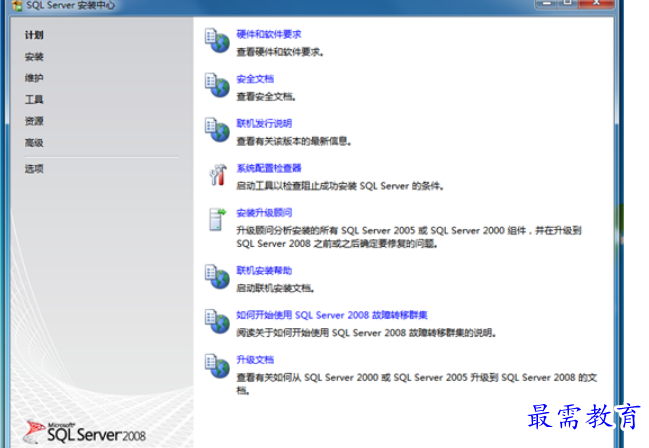The width and height of the screenshot is (649, 448).
Task: Click the icon beside 安全文档
Action: point(217,85)
